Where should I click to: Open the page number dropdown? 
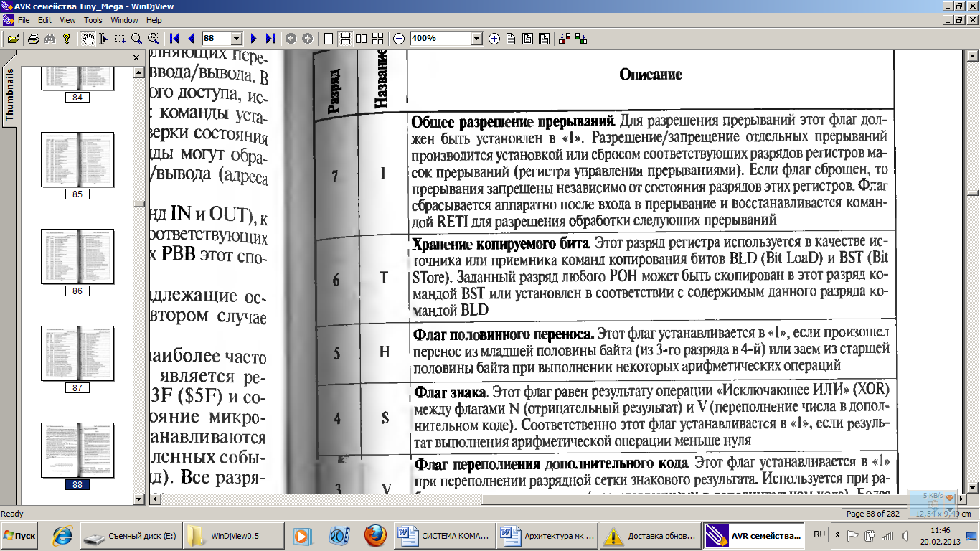point(237,39)
